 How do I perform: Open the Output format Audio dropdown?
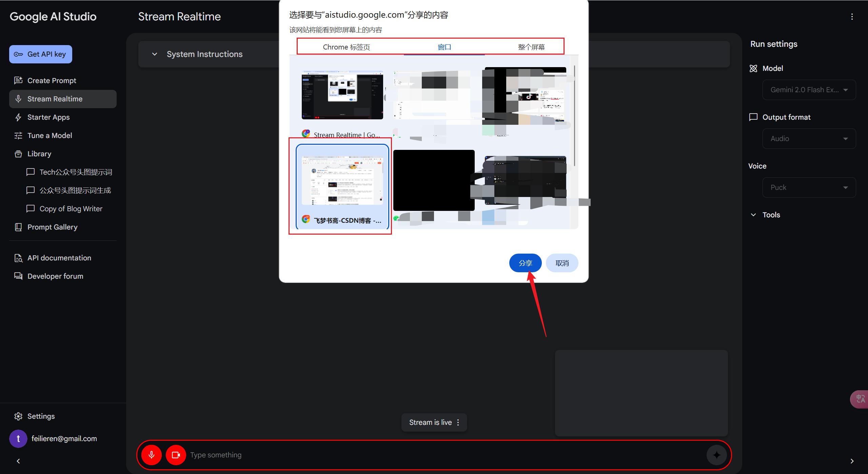click(809, 139)
